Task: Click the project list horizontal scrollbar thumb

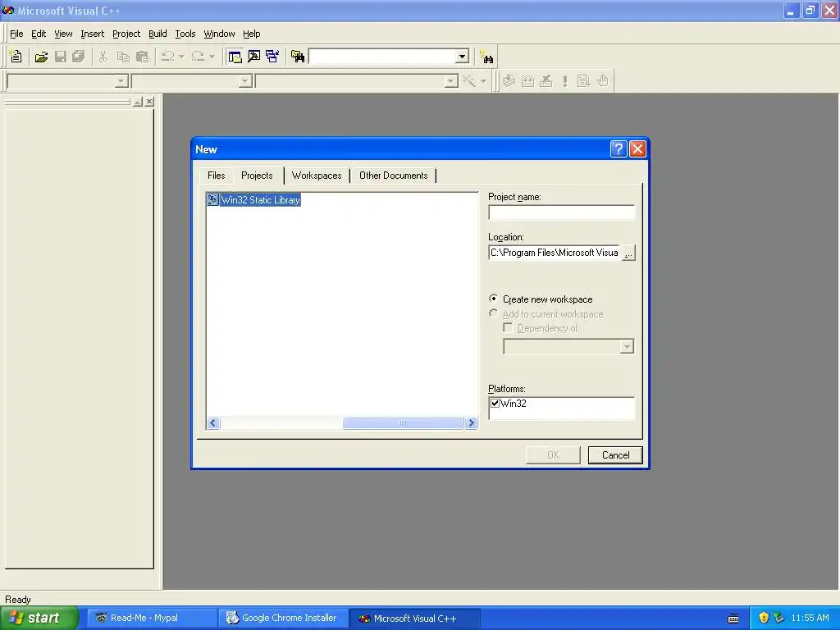Action: pos(403,423)
